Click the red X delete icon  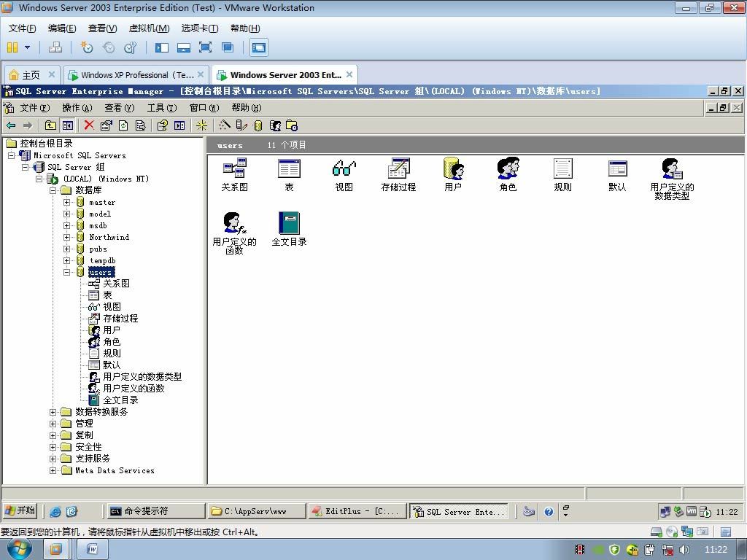[88, 125]
